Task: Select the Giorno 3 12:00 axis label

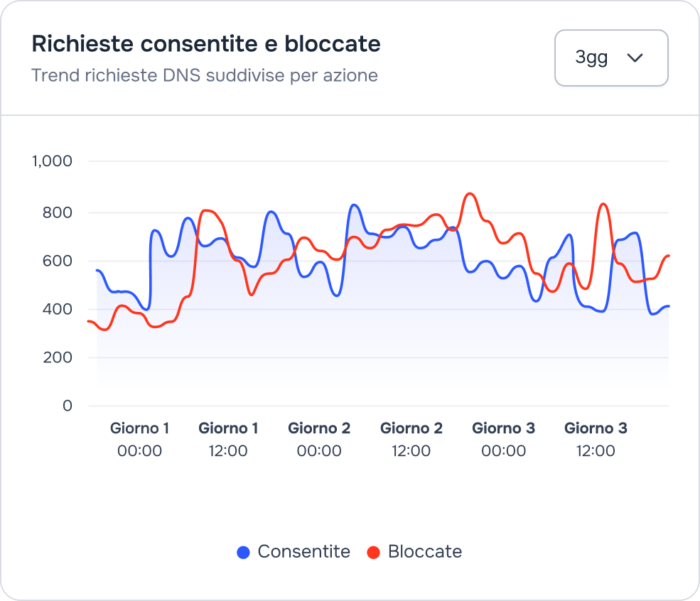Action: [596, 439]
